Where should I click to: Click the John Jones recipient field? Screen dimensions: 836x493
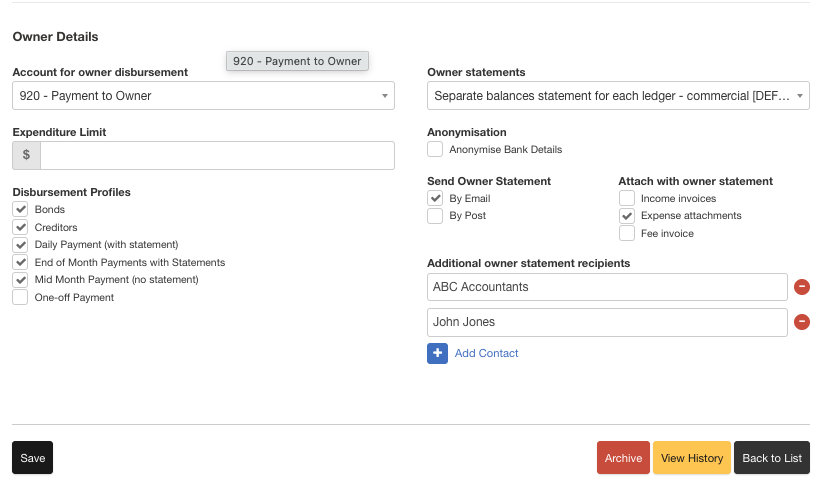pyautogui.click(x=607, y=322)
